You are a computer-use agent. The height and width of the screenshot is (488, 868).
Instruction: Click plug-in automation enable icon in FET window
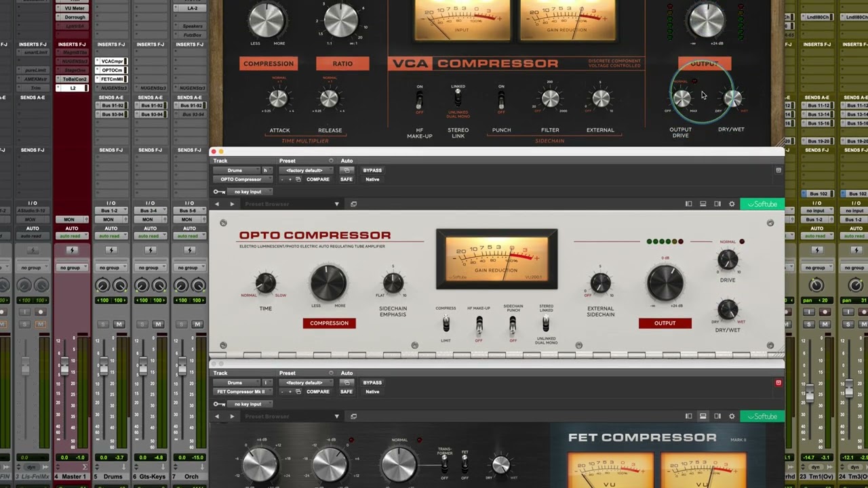coord(347,382)
